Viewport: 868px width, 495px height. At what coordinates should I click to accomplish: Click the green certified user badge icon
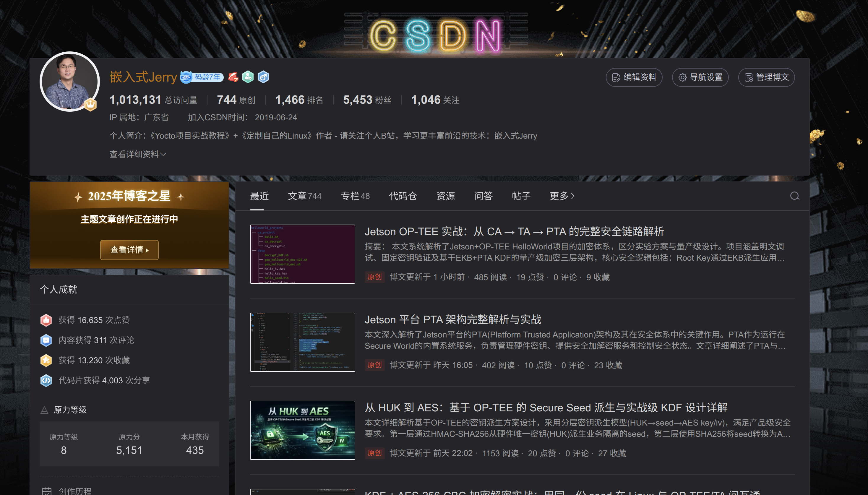[248, 77]
